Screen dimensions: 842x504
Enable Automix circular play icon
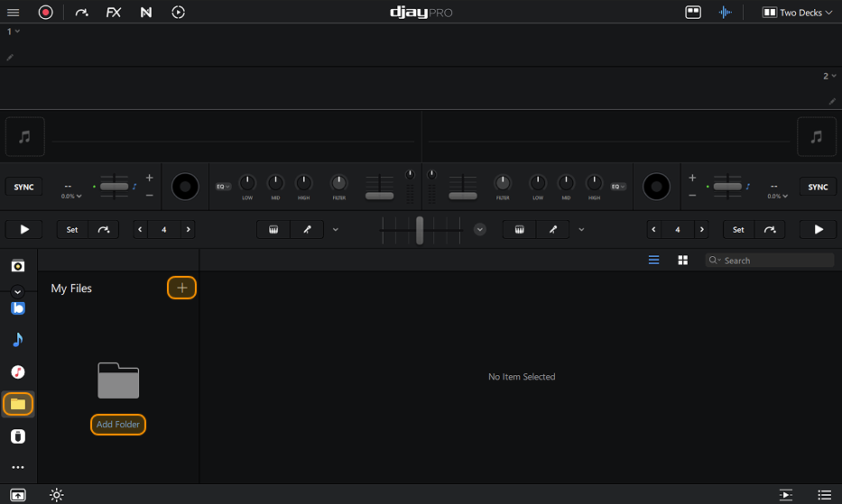(x=179, y=12)
